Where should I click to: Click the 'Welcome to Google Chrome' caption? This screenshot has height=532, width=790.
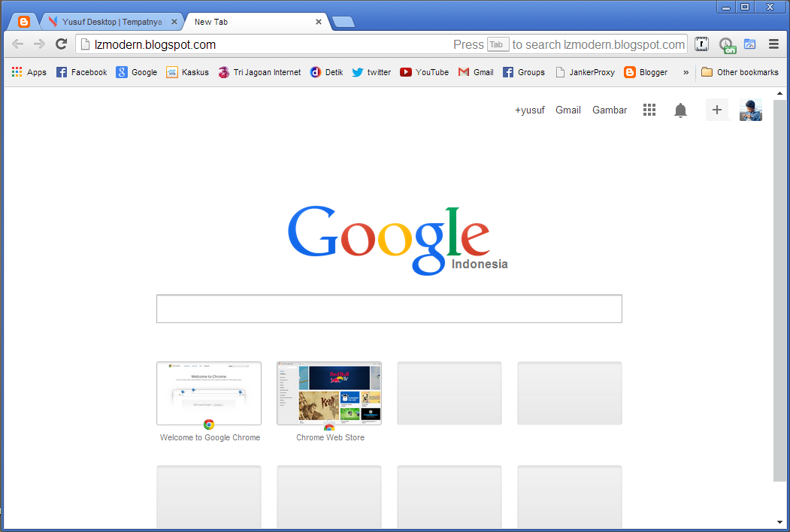click(210, 437)
